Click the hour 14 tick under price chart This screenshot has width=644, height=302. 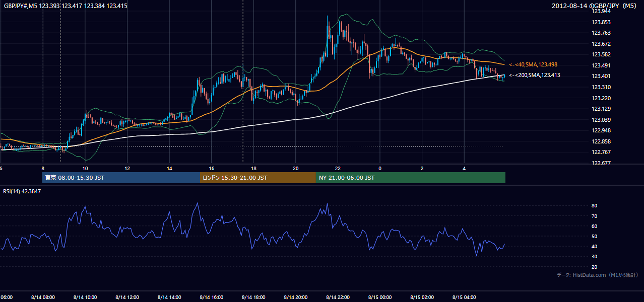pyautogui.click(x=169, y=168)
